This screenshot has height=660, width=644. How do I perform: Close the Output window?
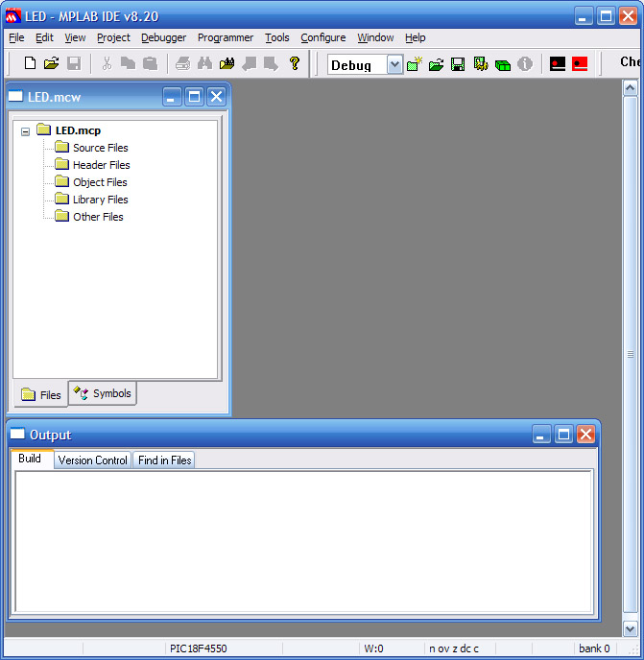[585, 435]
